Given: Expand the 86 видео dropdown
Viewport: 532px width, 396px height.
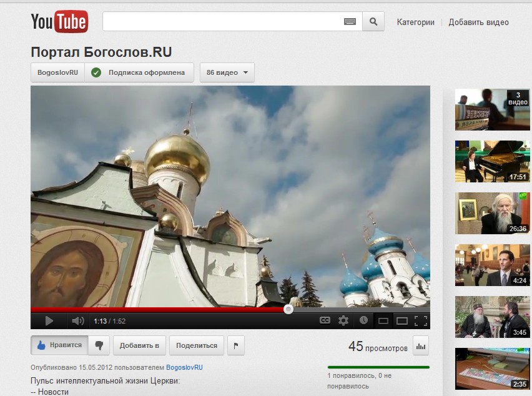Looking at the screenshot, I should click(x=227, y=72).
